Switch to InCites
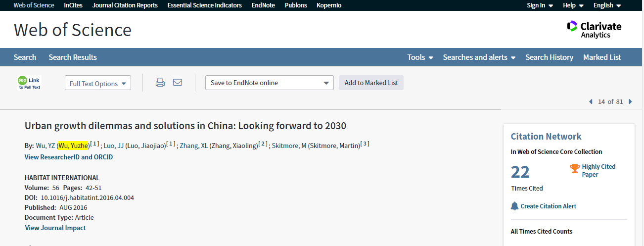The image size is (644, 246). (74, 5)
